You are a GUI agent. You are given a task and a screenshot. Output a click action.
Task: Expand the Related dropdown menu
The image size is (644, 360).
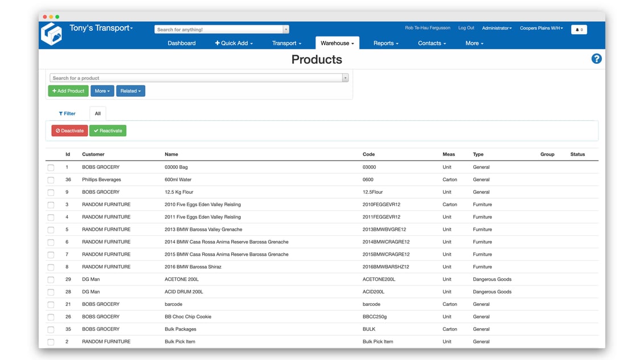pyautogui.click(x=130, y=91)
